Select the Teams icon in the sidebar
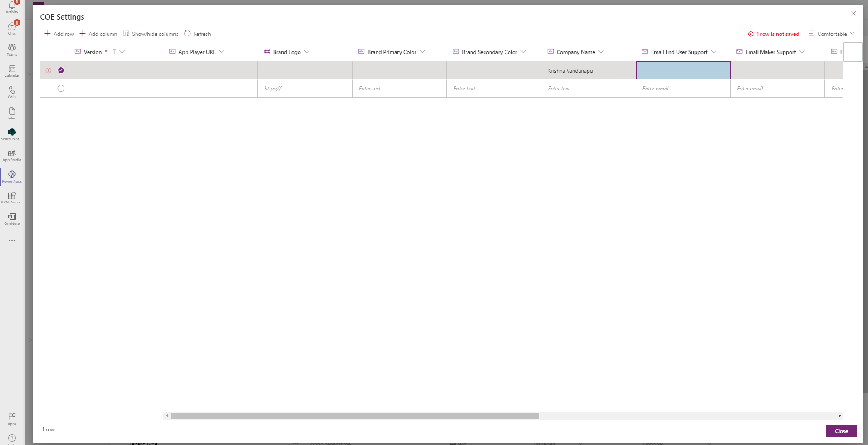 [11, 49]
